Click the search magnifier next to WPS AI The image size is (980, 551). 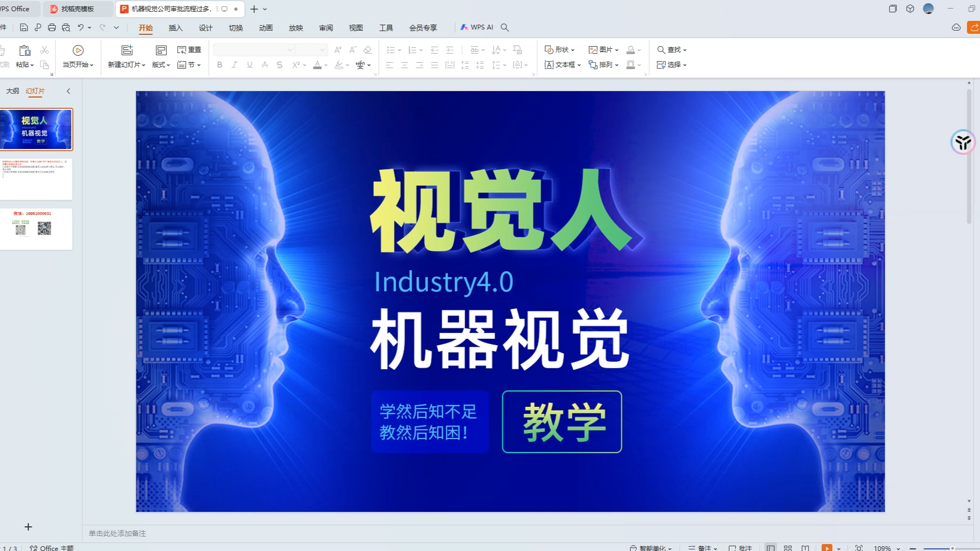click(x=505, y=27)
